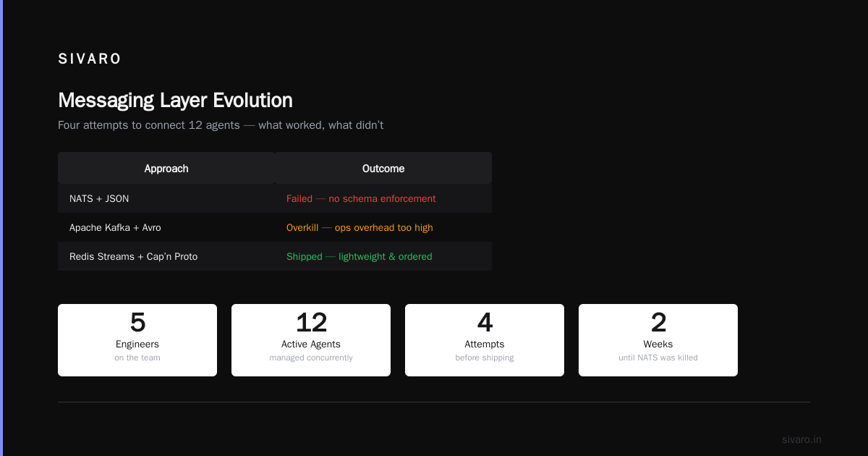Viewport: 868px width, 456px height.
Task: Select the Messaging Layer Evolution heading
Action: pyautogui.click(x=175, y=100)
